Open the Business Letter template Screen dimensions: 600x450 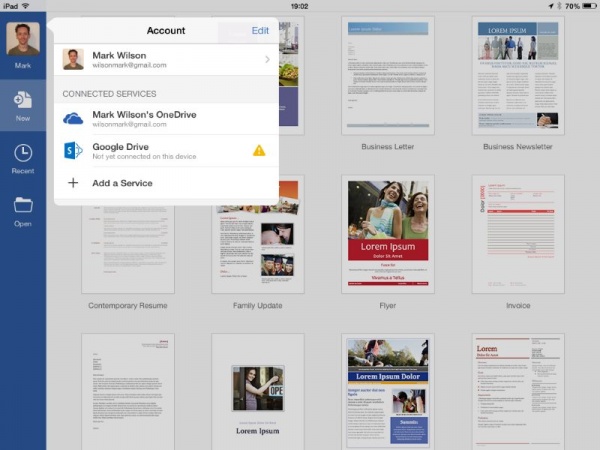coord(387,75)
